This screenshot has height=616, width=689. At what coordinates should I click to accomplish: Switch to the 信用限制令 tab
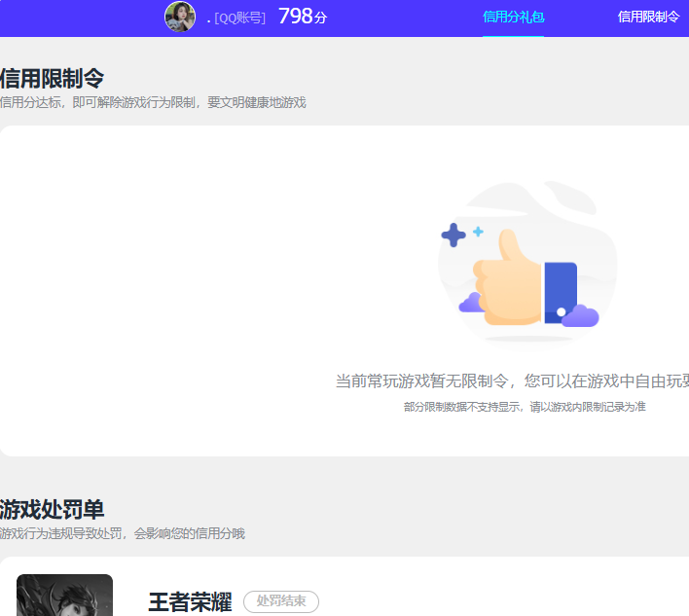point(648,18)
